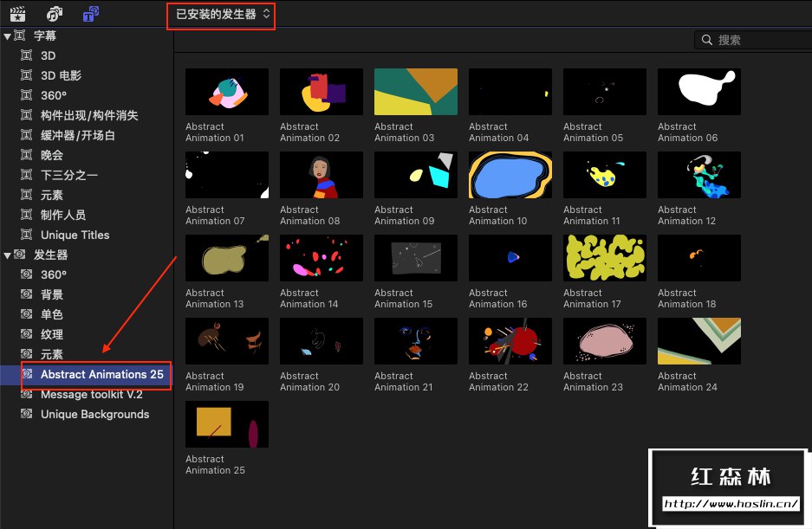Screen dimensions: 812x529
Task: Open the Titles and Generators sidebar icon
Action: coord(91,14)
